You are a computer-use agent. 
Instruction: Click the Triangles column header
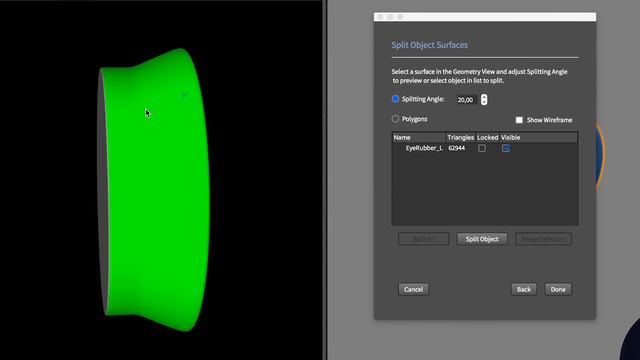pos(460,138)
